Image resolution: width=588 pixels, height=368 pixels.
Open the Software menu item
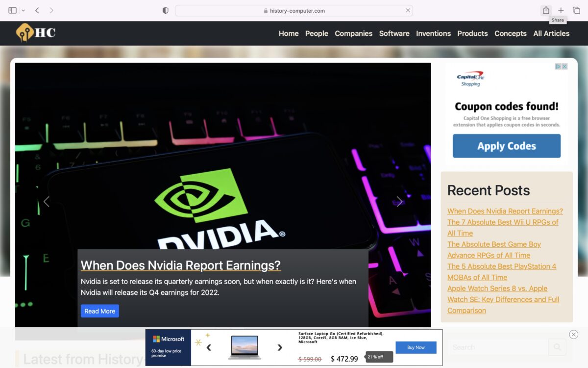pyautogui.click(x=394, y=33)
